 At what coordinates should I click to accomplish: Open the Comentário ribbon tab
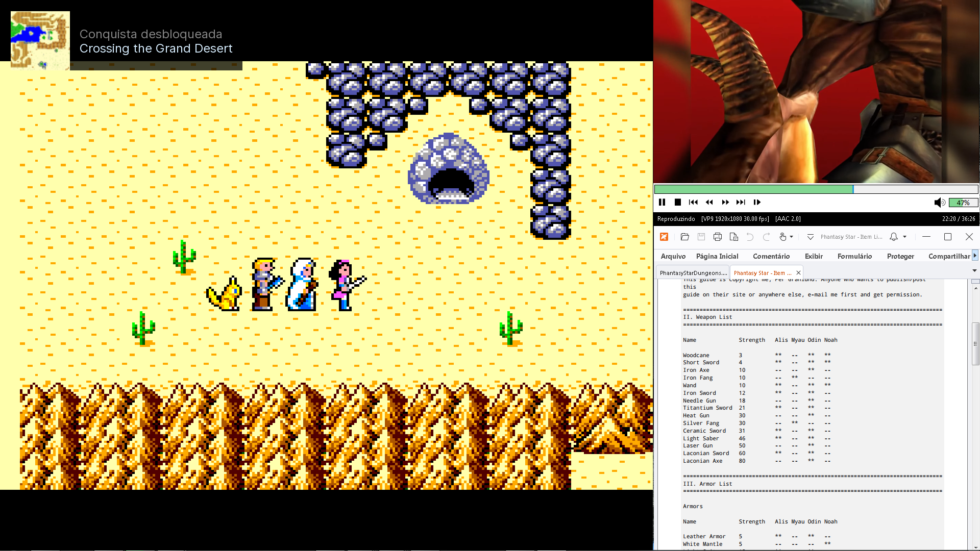tap(771, 256)
